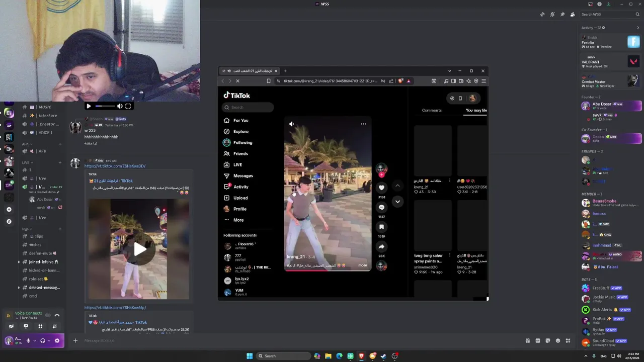Open File Explorer from taskbar
Viewport: 644px width, 362px height.
(x=328, y=356)
